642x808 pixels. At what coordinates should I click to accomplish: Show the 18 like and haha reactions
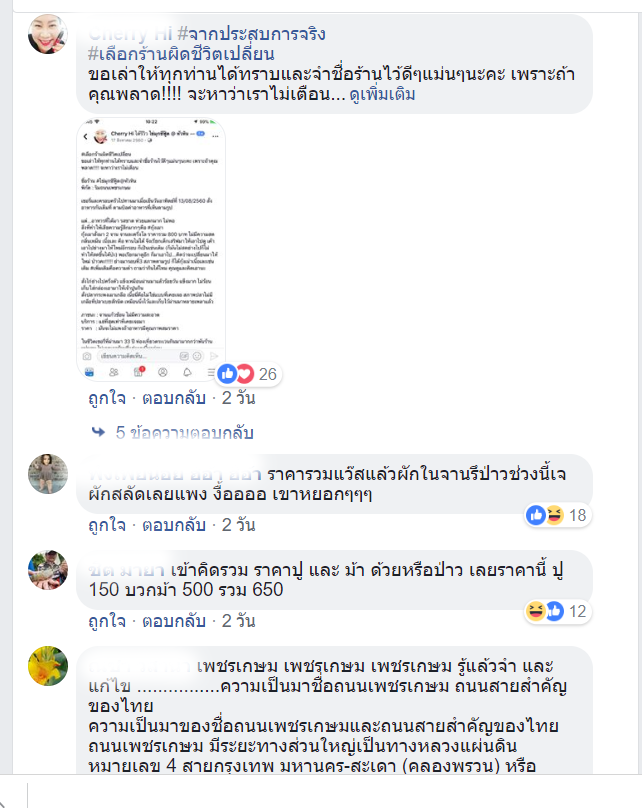coord(557,515)
